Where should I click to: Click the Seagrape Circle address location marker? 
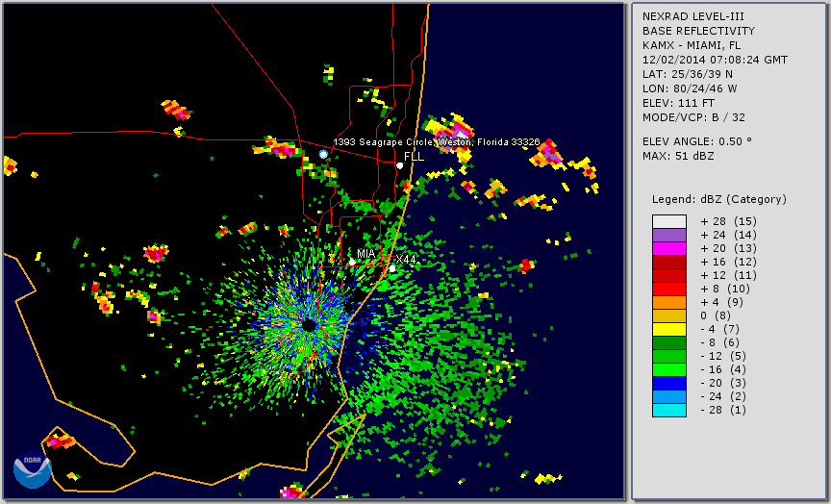(323, 154)
